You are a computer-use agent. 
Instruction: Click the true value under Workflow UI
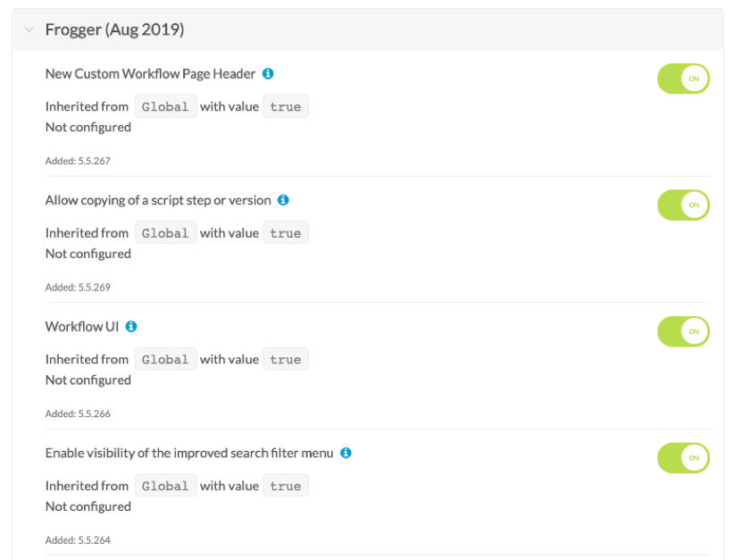coord(285,360)
